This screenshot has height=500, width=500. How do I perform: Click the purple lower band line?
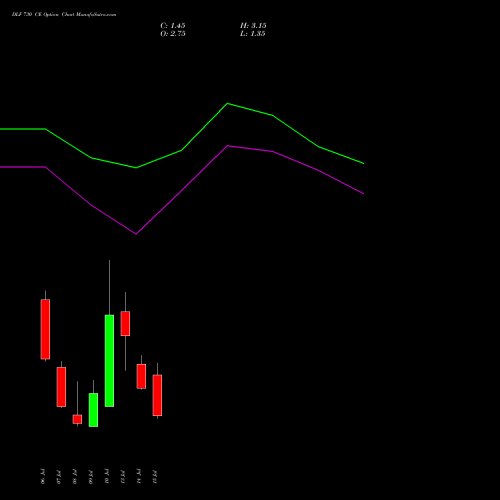[x=182, y=190]
